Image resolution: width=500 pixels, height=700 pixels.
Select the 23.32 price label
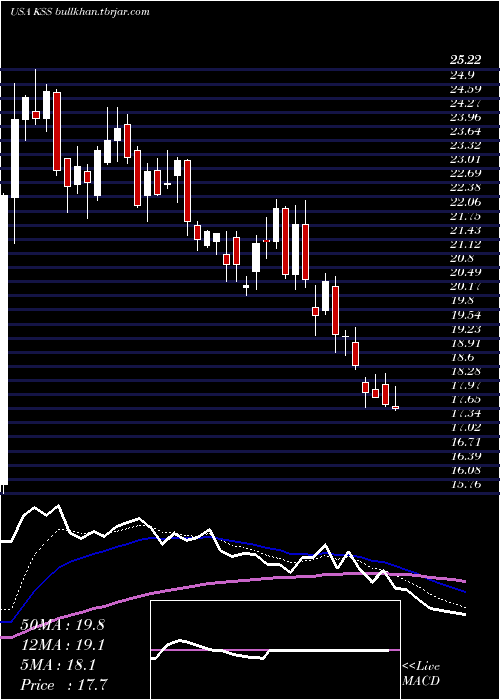tap(466, 146)
